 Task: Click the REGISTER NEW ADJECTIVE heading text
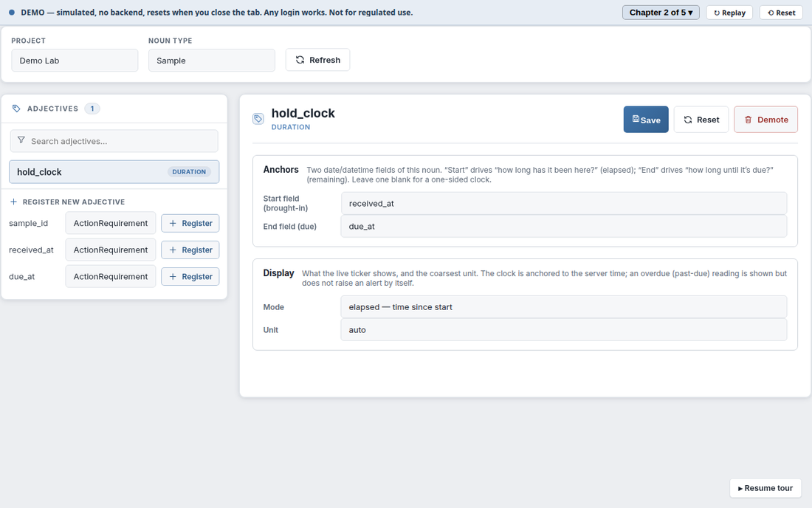coord(74,202)
